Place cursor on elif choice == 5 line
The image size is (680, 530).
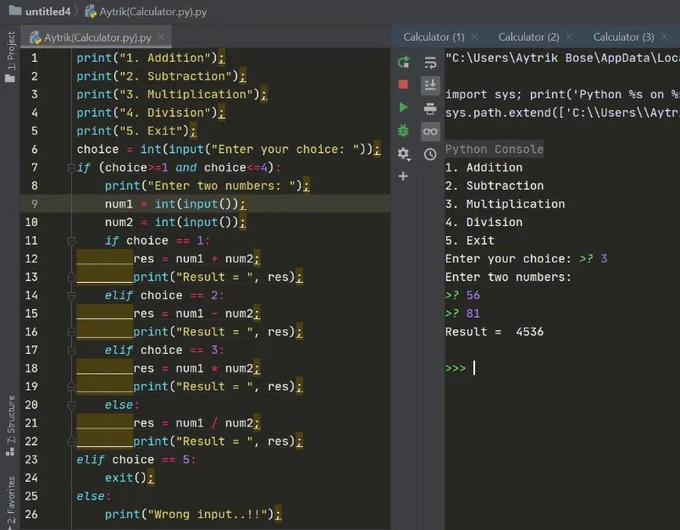(136, 460)
